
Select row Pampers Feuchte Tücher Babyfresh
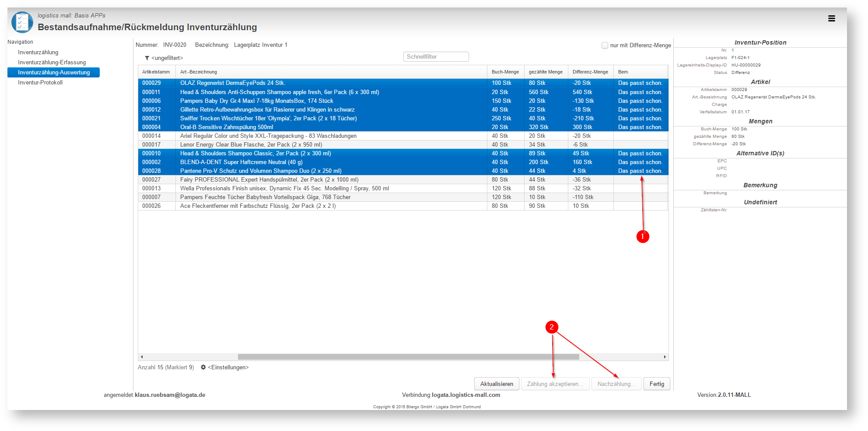(x=403, y=197)
